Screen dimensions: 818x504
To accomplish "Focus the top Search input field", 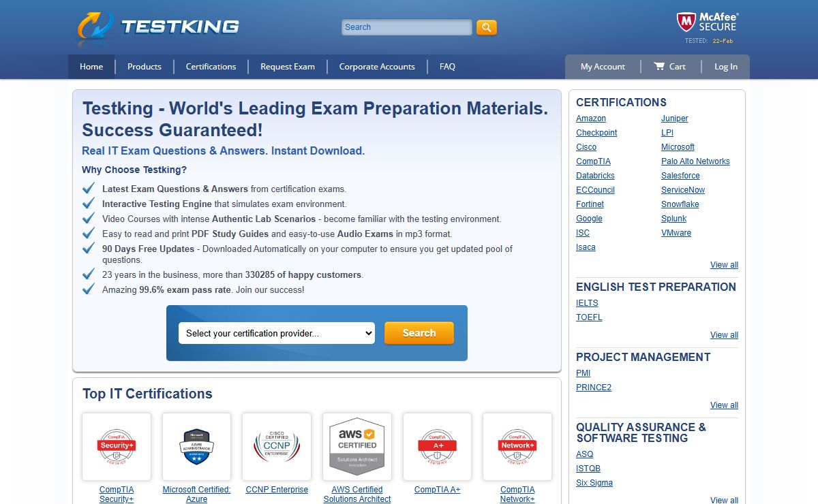I will click(x=406, y=27).
